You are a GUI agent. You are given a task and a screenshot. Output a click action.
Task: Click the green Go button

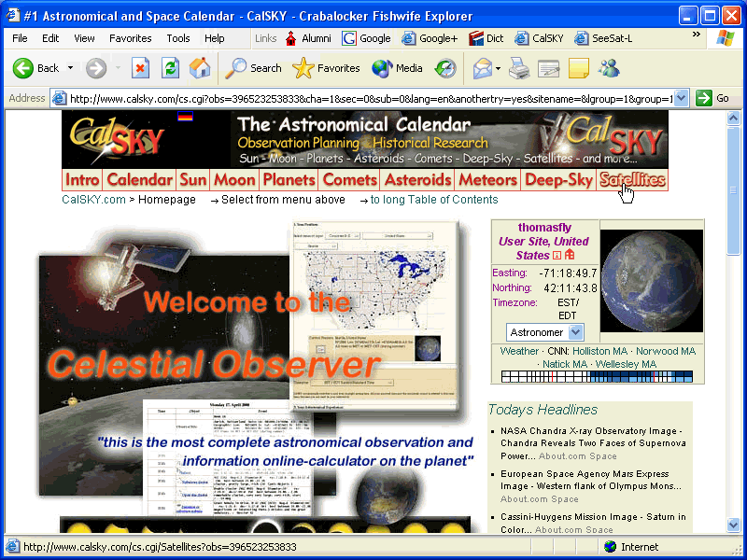[712, 99]
